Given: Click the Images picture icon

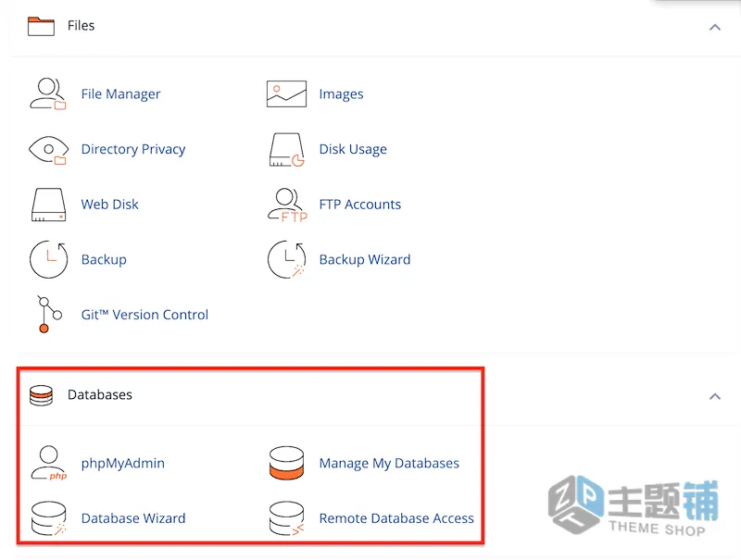Looking at the screenshot, I should tap(286, 93).
